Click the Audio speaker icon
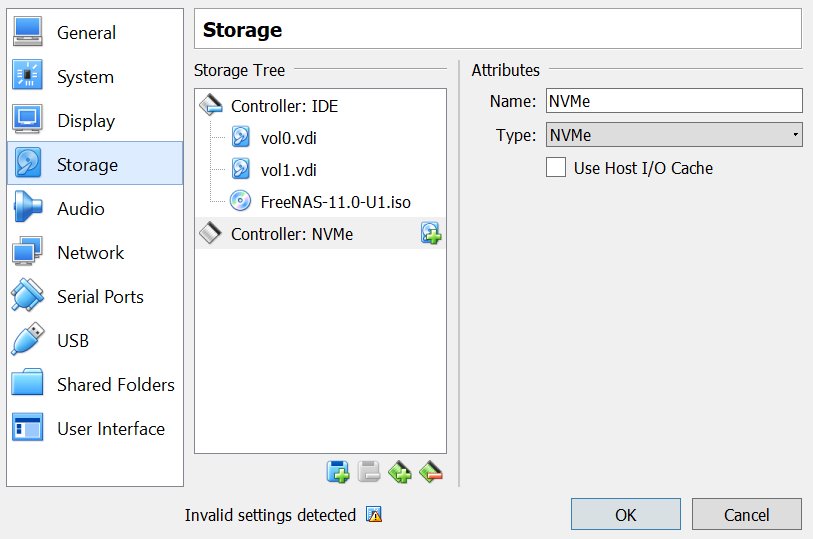 click(x=27, y=207)
